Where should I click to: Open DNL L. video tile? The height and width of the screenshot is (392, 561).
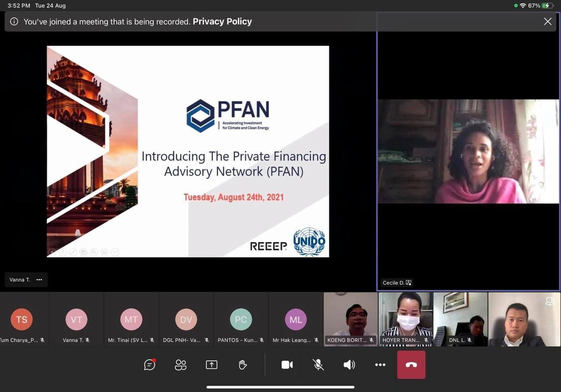point(460,319)
